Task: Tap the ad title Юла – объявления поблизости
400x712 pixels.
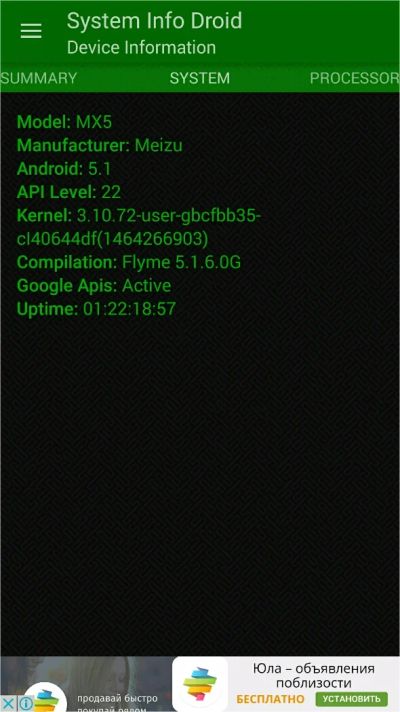Action: coord(314,676)
